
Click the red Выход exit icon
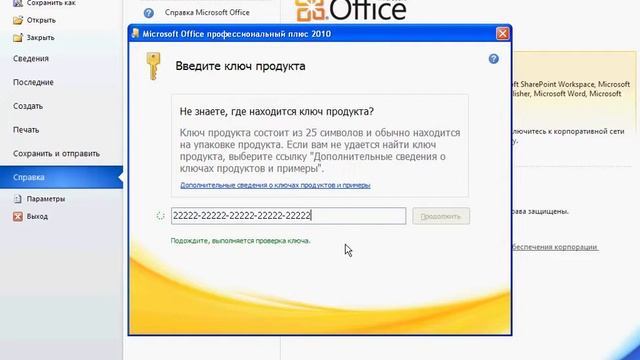tap(18, 216)
